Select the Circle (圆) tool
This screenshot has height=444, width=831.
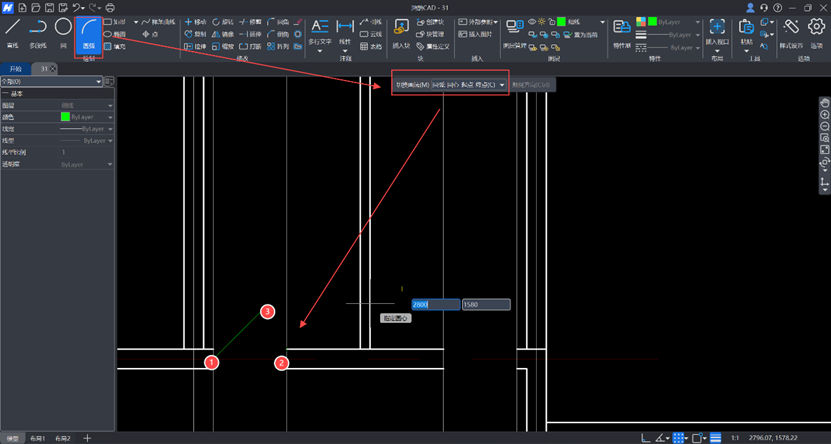pos(63,34)
